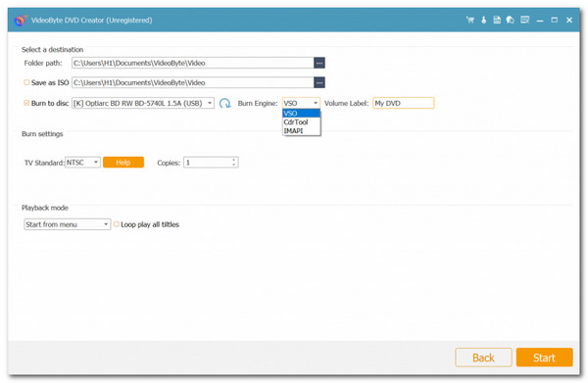
Task: Click the key register icon
Action: click(484, 20)
